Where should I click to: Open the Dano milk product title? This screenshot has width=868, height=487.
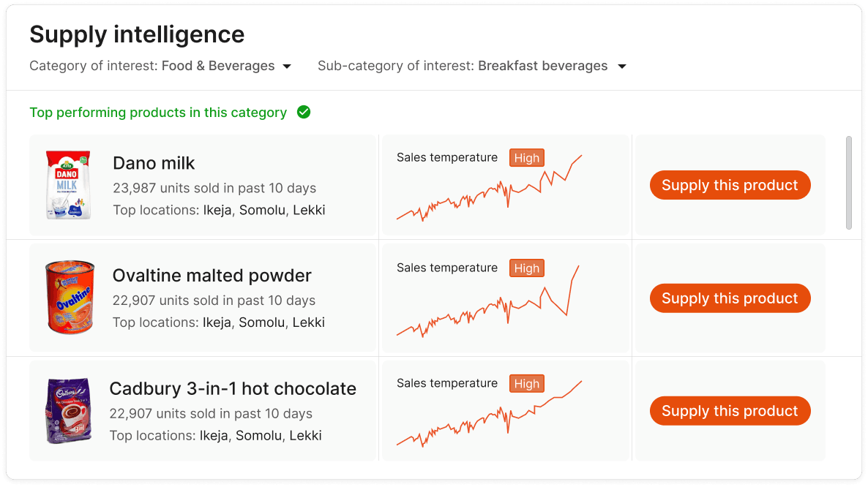coord(154,163)
